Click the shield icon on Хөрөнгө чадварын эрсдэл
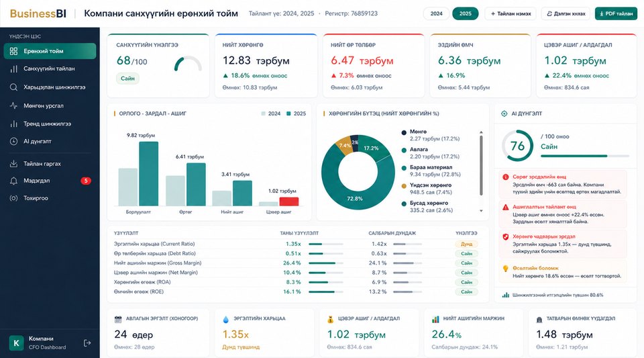The width and height of the screenshot is (644, 358). coord(506,236)
